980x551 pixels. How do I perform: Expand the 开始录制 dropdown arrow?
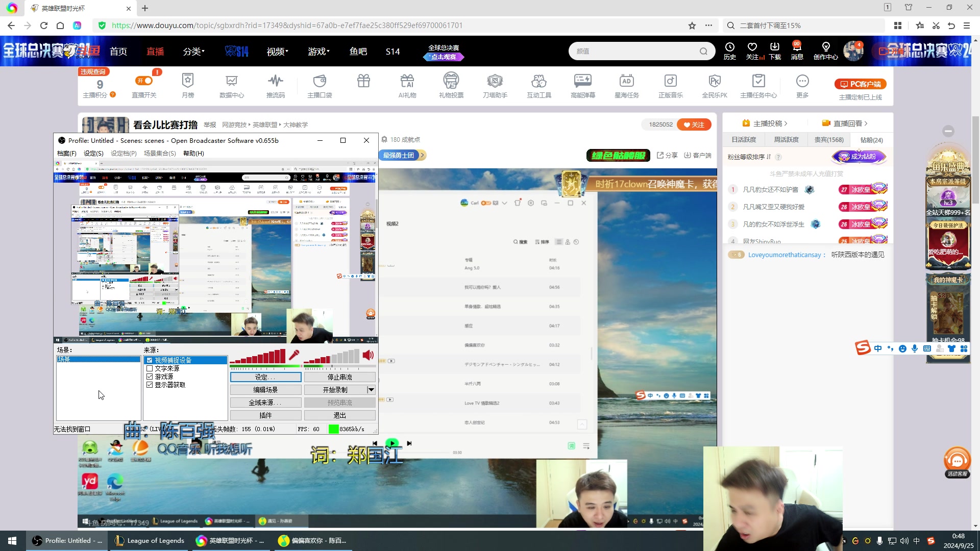(371, 390)
